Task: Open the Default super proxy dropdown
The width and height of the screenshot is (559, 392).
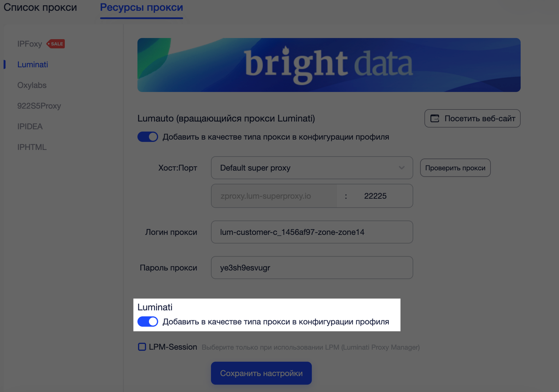Action: (312, 168)
